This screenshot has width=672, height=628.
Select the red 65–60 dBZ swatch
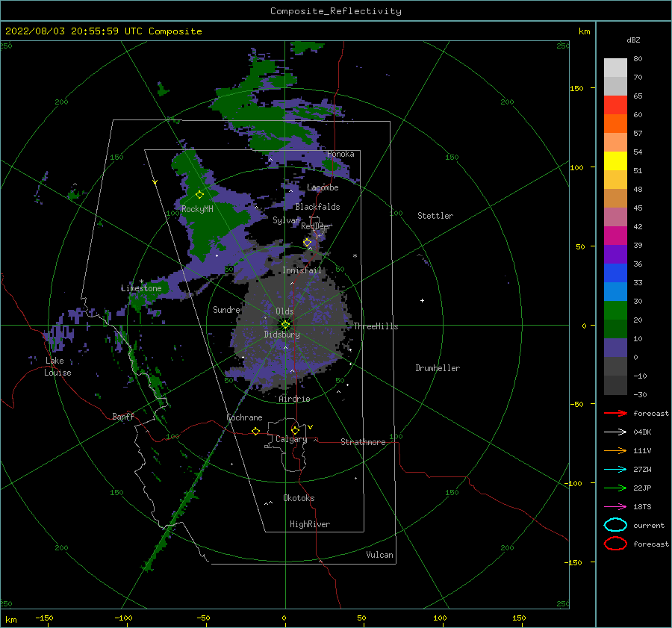coord(615,105)
